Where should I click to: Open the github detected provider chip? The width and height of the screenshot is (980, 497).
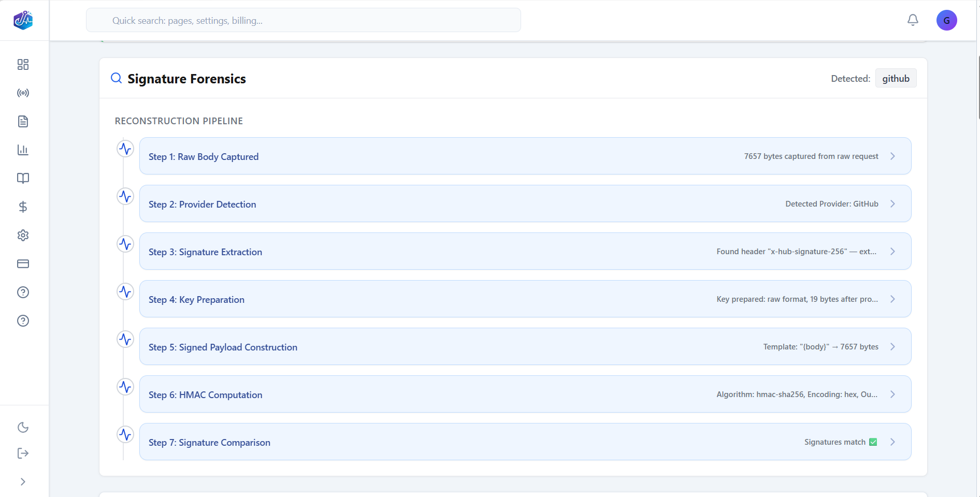coord(896,78)
